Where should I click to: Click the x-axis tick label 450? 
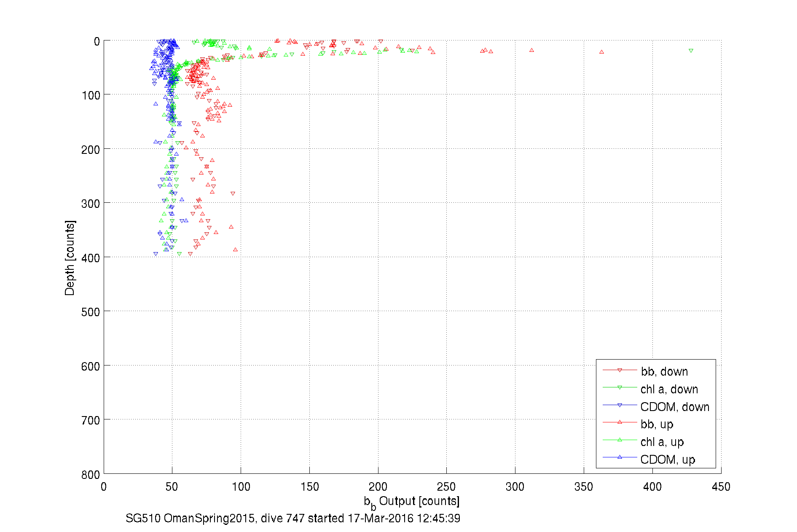point(721,487)
